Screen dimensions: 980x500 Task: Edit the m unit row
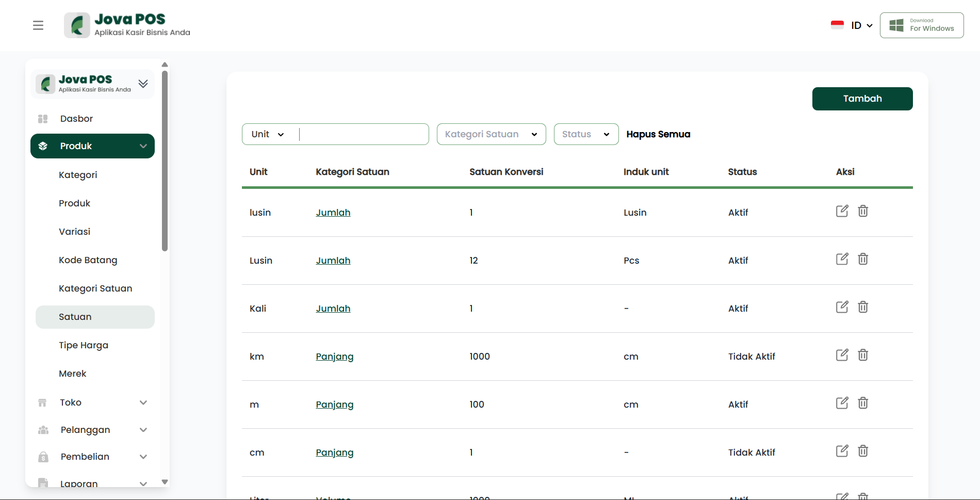click(x=842, y=403)
